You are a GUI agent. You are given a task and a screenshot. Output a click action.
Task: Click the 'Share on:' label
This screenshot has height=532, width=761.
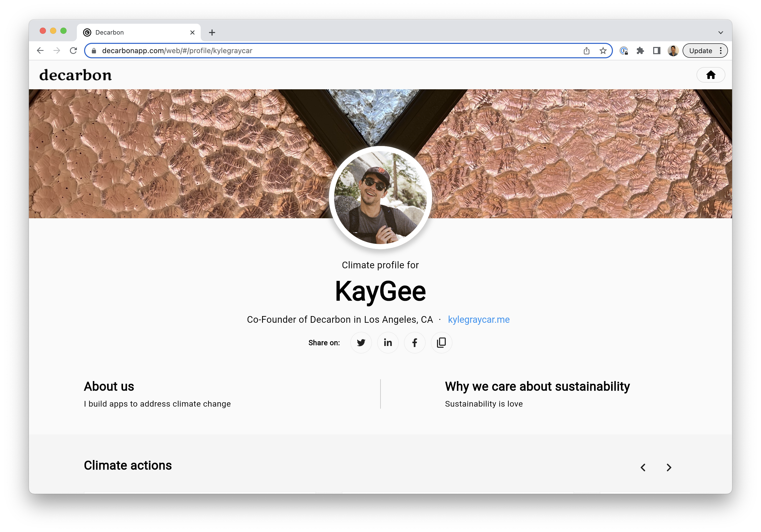point(324,343)
